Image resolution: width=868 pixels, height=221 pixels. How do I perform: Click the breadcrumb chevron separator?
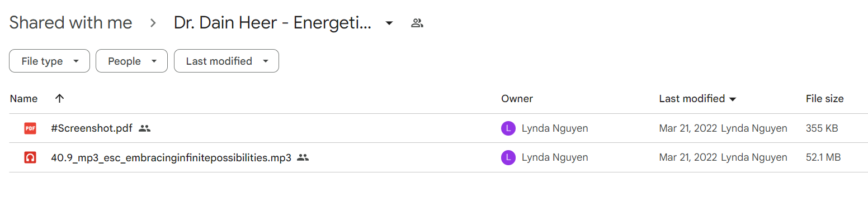point(153,23)
